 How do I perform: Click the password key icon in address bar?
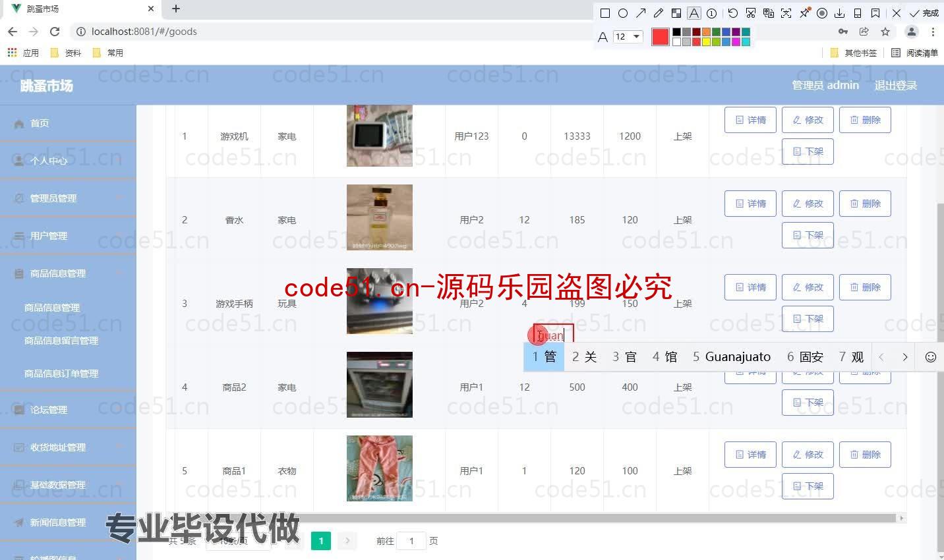click(843, 32)
